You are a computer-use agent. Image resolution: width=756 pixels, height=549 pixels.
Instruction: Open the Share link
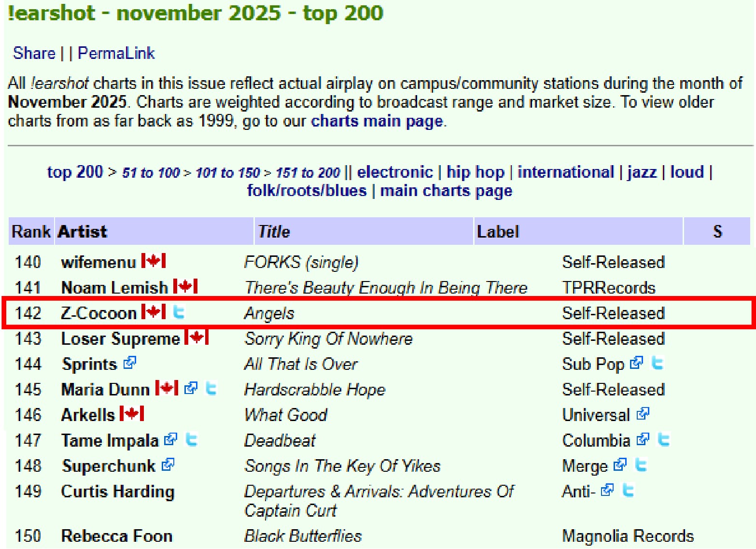click(34, 53)
